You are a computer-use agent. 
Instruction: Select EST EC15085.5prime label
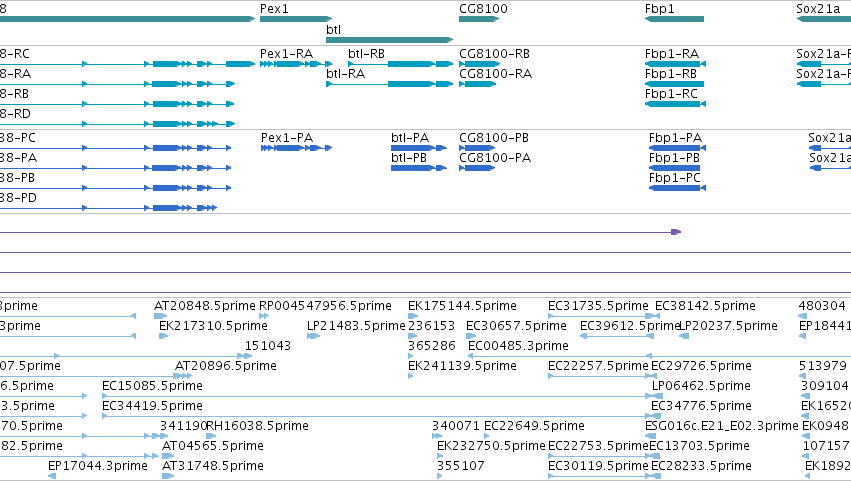[153, 386]
